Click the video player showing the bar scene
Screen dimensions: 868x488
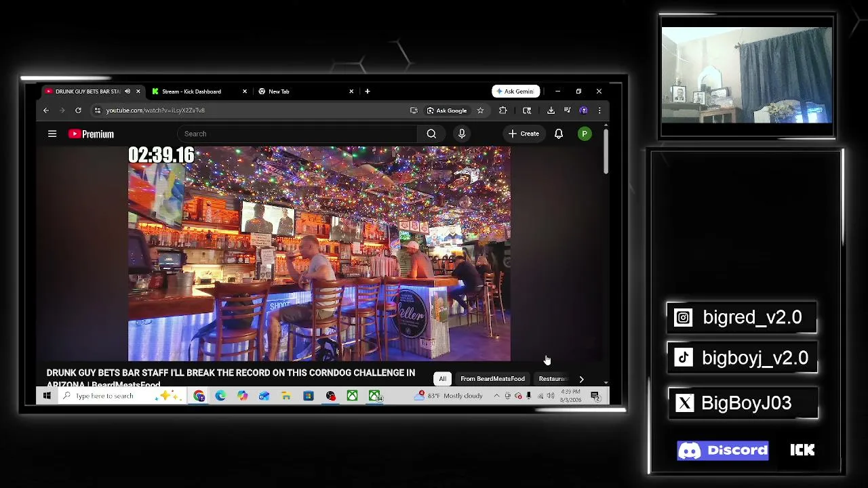point(319,254)
